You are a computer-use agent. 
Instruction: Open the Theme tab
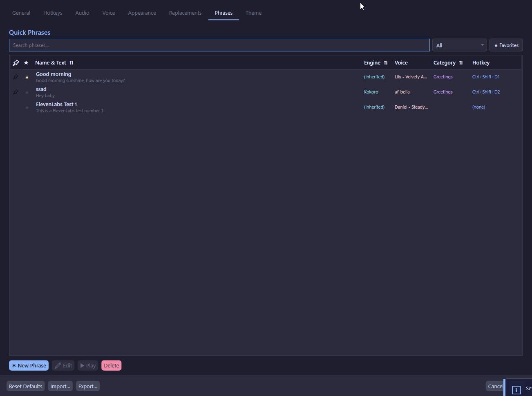[x=253, y=13]
